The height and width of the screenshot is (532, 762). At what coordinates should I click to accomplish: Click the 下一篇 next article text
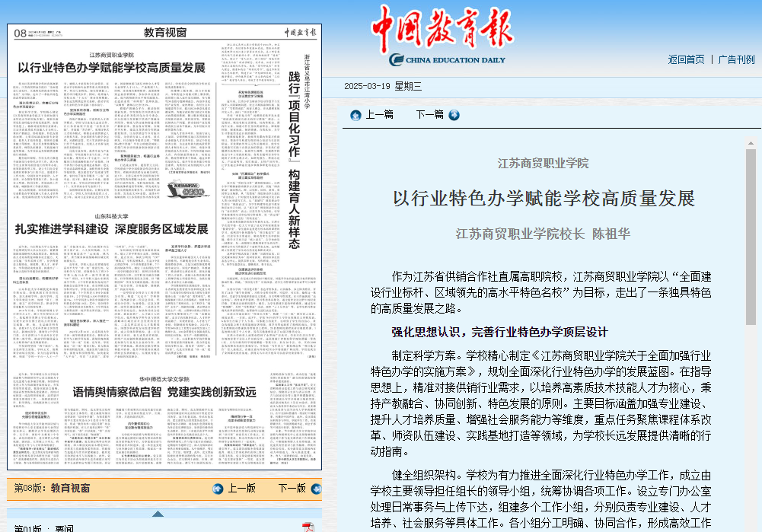(x=429, y=115)
